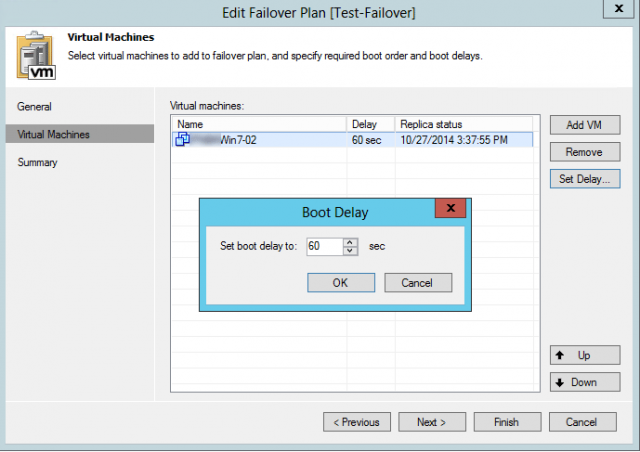
Task: Click Finish to save failover plan
Action: tap(507, 422)
